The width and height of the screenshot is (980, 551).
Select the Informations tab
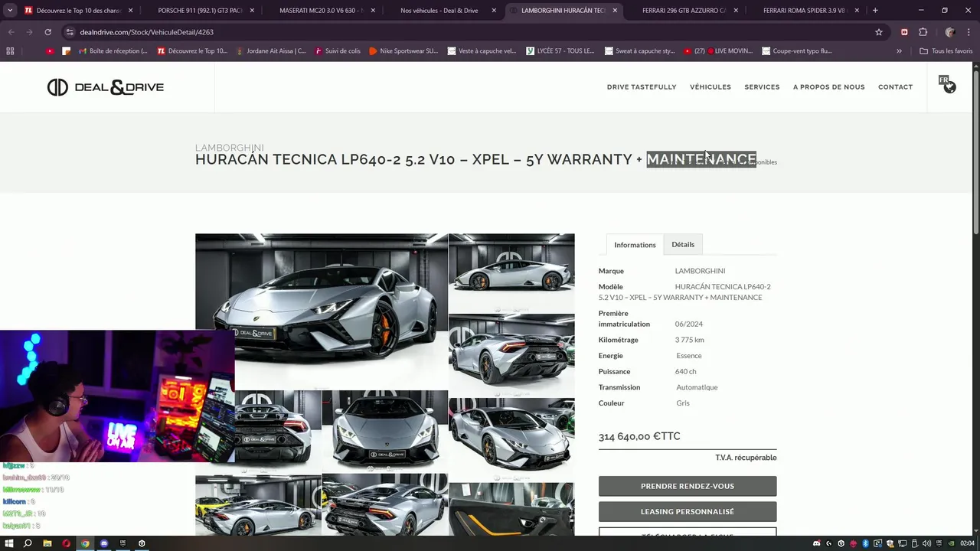(635, 245)
